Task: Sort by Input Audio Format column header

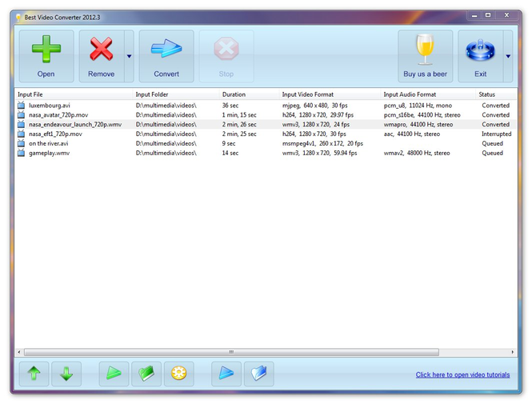Action: coord(428,94)
